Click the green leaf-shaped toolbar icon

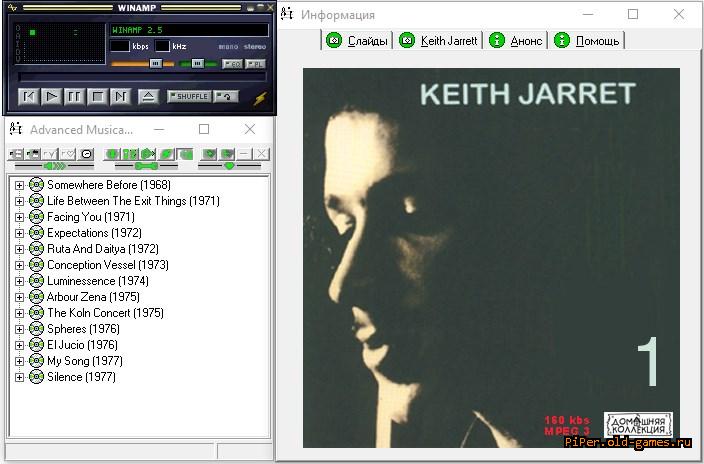click(166, 154)
